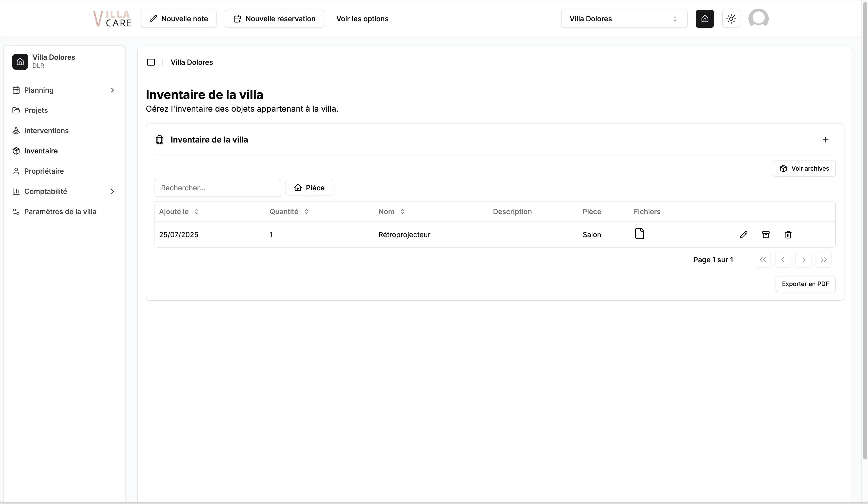The image size is (868, 504).
Task: Archive the Rétroprojecteur inventory item
Action: point(766,234)
